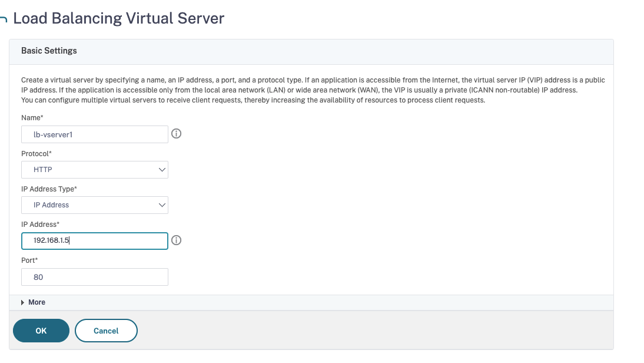Click the Port field showing 80

pyautogui.click(x=94, y=277)
